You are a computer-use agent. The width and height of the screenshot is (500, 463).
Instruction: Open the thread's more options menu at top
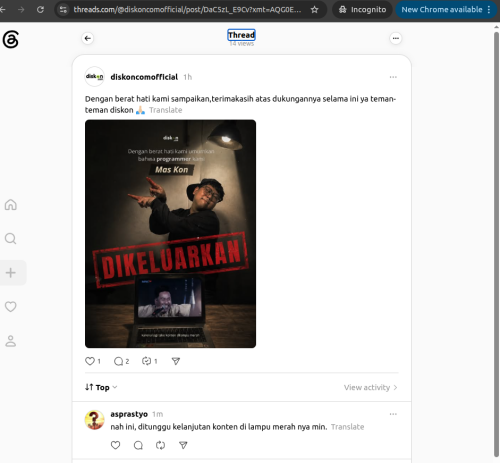click(396, 38)
